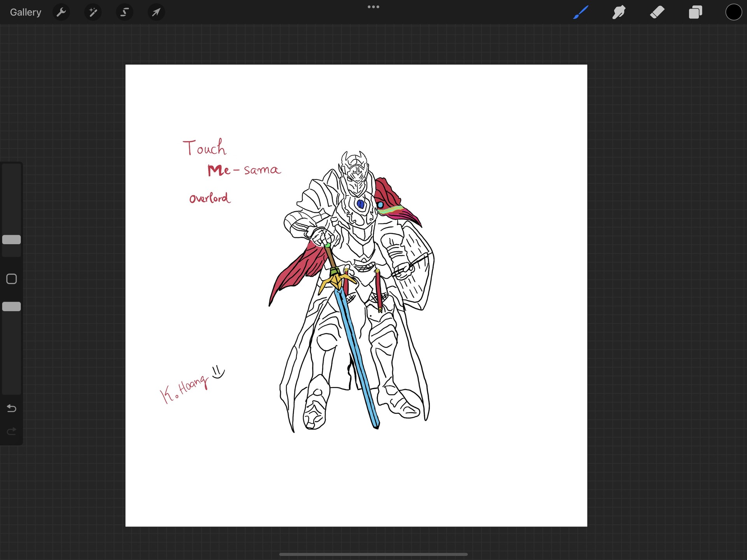747x560 pixels.
Task: Tap the opacity slider handle
Action: 11,306
